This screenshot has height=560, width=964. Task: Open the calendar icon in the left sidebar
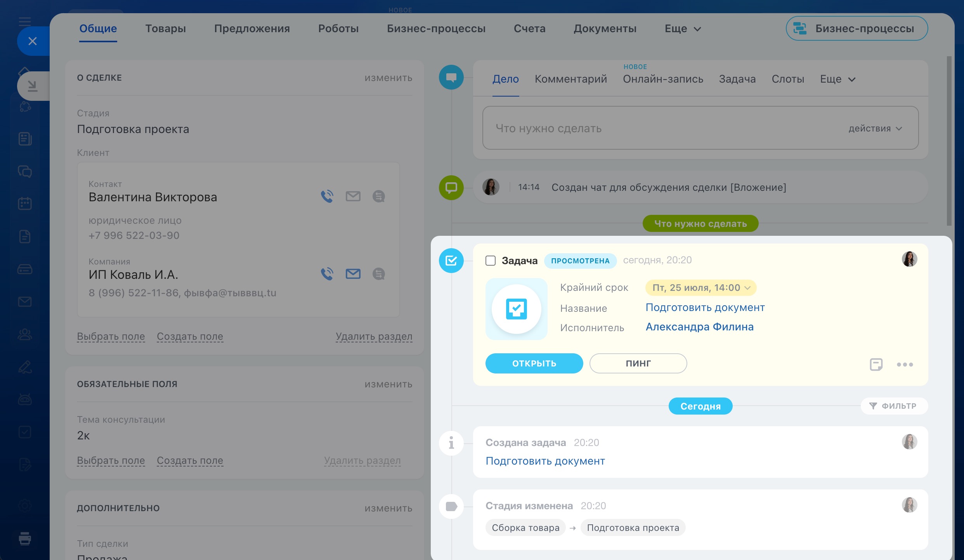tap(25, 204)
